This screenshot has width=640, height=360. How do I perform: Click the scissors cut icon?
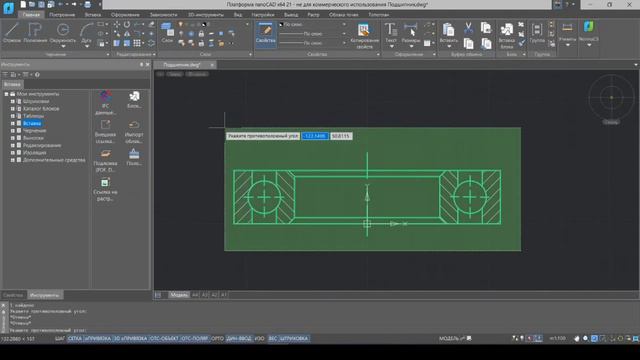[468, 28]
